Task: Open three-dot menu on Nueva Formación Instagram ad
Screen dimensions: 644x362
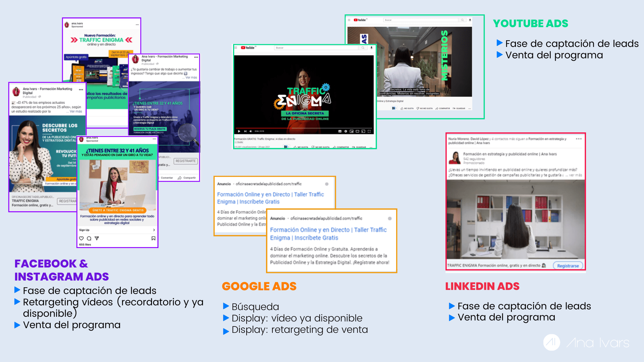Action: point(137,25)
